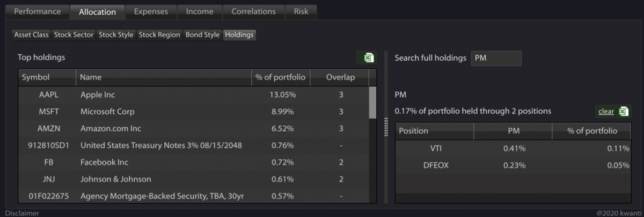Sort search results by % of portfolio header
Image resolution: width=644 pixels, height=217 pixels.
592,131
